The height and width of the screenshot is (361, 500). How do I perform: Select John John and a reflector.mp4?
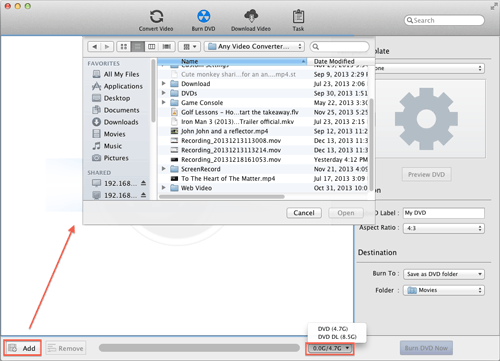pyautogui.click(x=263, y=131)
